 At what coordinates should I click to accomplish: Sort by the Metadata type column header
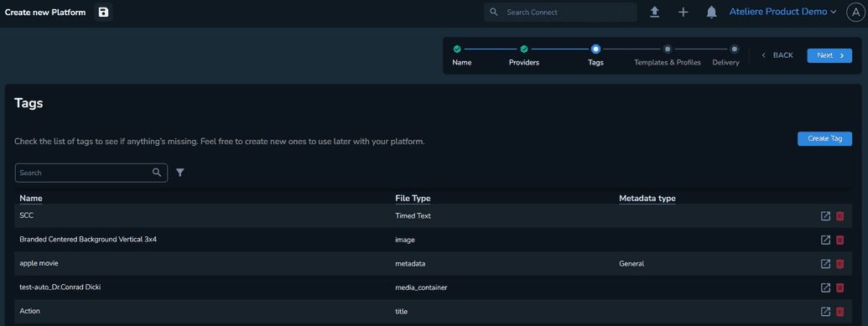(647, 198)
